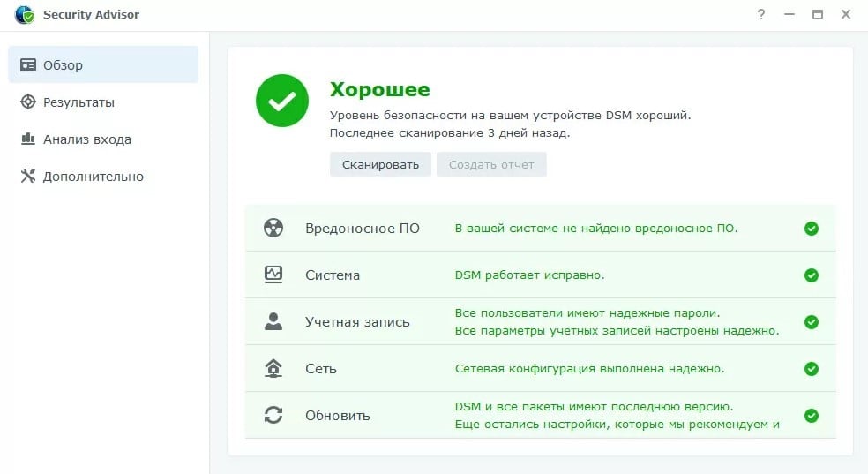868x474 pixels.
Task: Click the large green checkmark status icon
Action: point(282,101)
